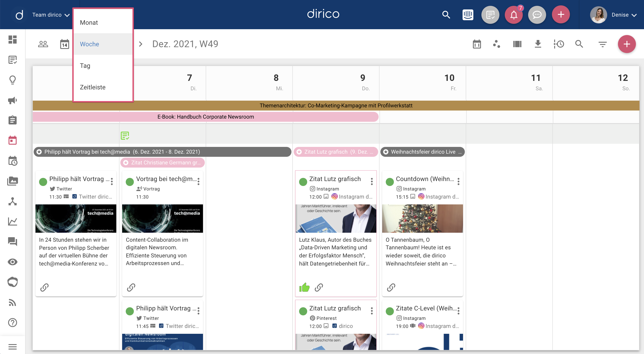Open options for Vortrag bei tech@m... card

[198, 181]
